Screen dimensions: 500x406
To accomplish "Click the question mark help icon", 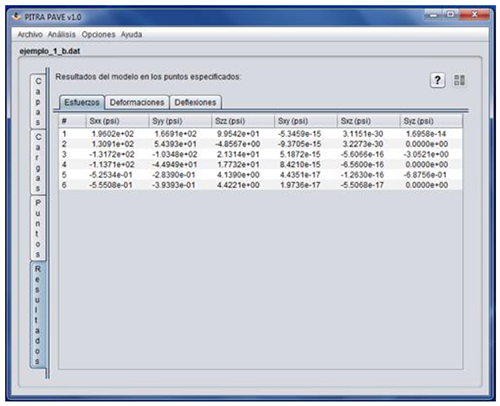I will click(x=438, y=80).
